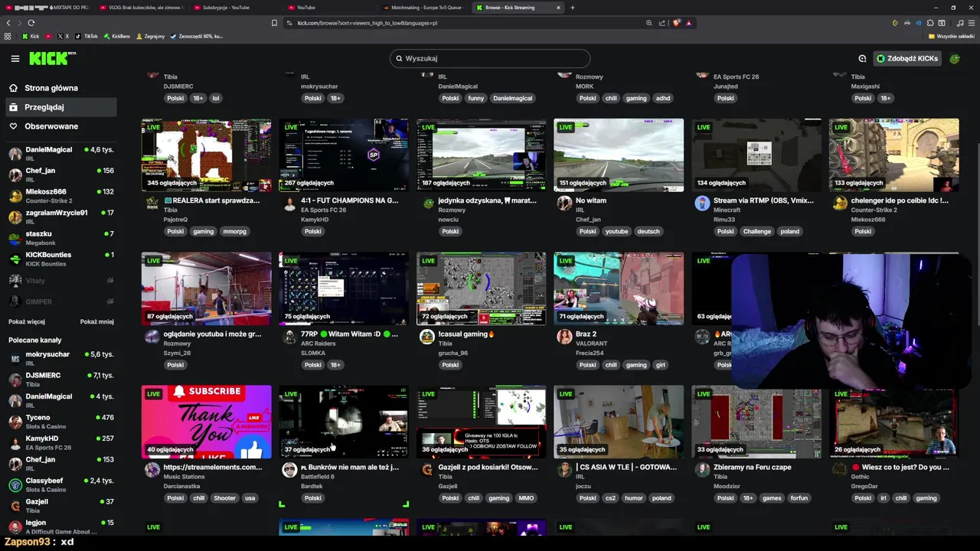Screen dimensions: 980x551
Task: Click the browser back arrow
Action: 8,23
